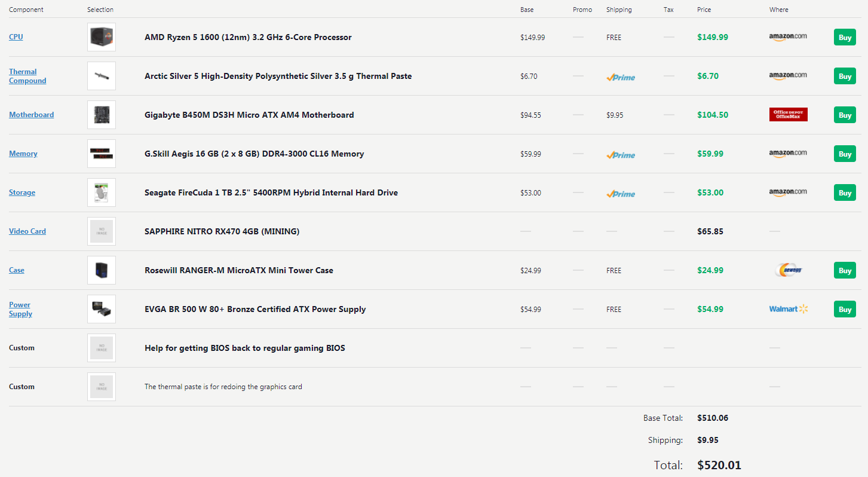Click the EVGA BR 500 W power supply thumbnail
Image resolution: width=868 pixels, height=477 pixels.
tap(102, 309)
